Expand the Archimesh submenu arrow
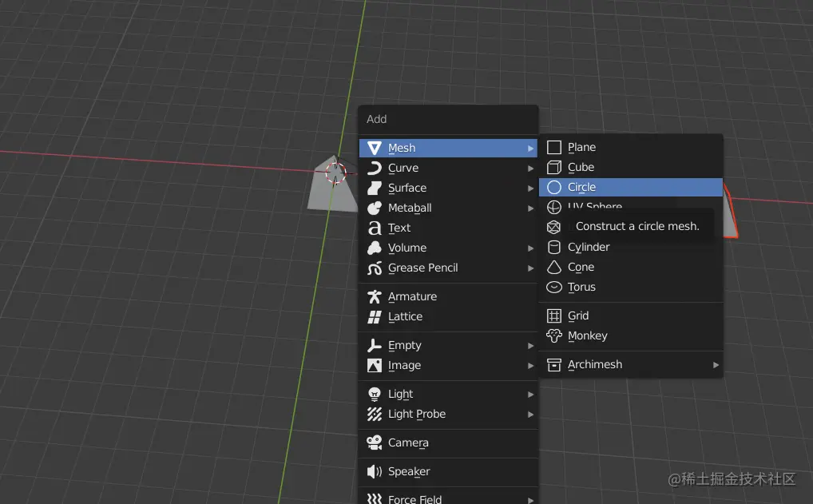Screen dimensions: 813x504 [x=716, y=365]
